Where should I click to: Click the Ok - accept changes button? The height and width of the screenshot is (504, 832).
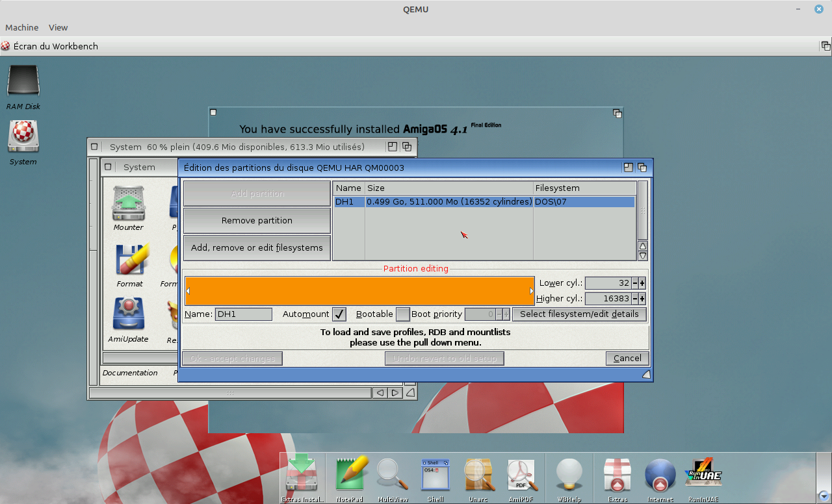point(233,359)
